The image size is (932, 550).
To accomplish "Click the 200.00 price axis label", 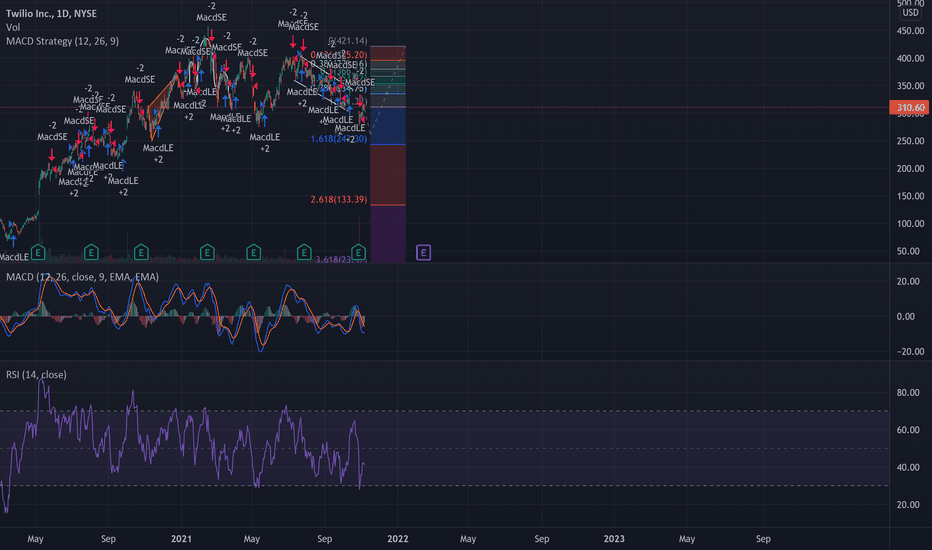I will coord(910,168).
